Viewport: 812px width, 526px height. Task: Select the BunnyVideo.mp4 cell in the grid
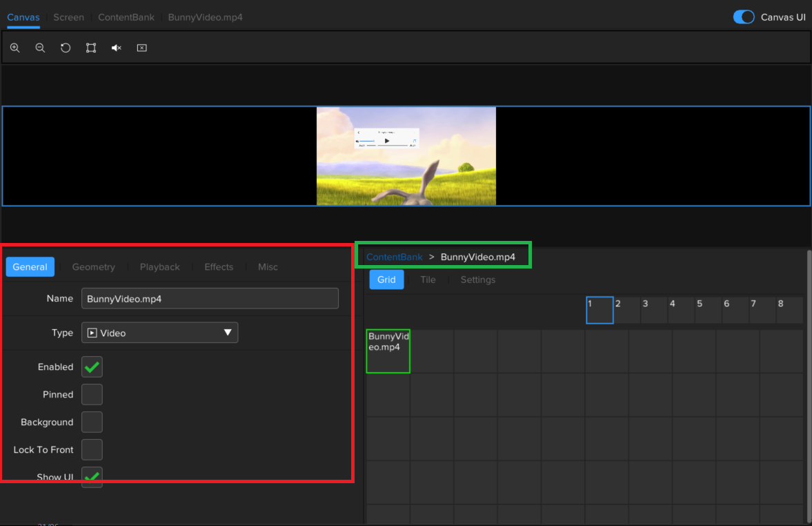(x=388, y=351)
